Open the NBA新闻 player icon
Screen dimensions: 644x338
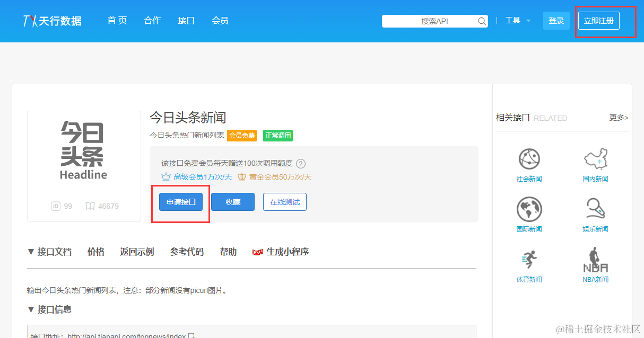pyautogui.click(x=595, y=260)
